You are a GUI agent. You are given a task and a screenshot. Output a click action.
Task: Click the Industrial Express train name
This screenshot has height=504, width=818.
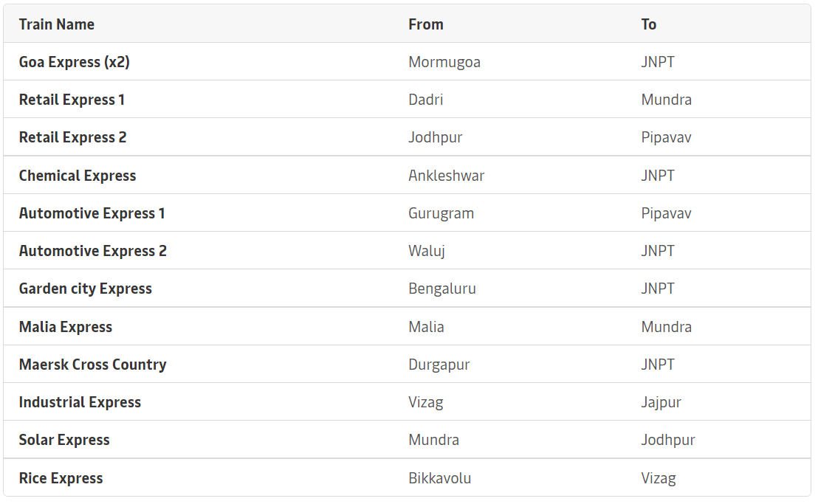[80, 402]
